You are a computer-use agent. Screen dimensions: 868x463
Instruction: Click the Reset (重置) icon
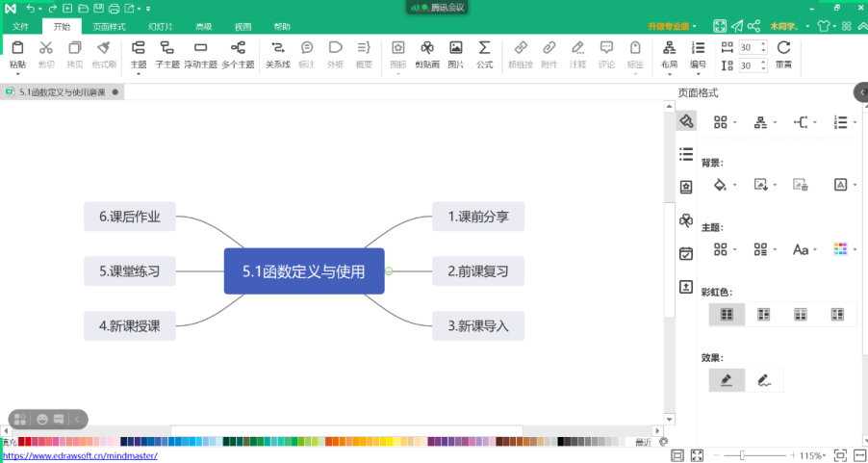[783, 47]
